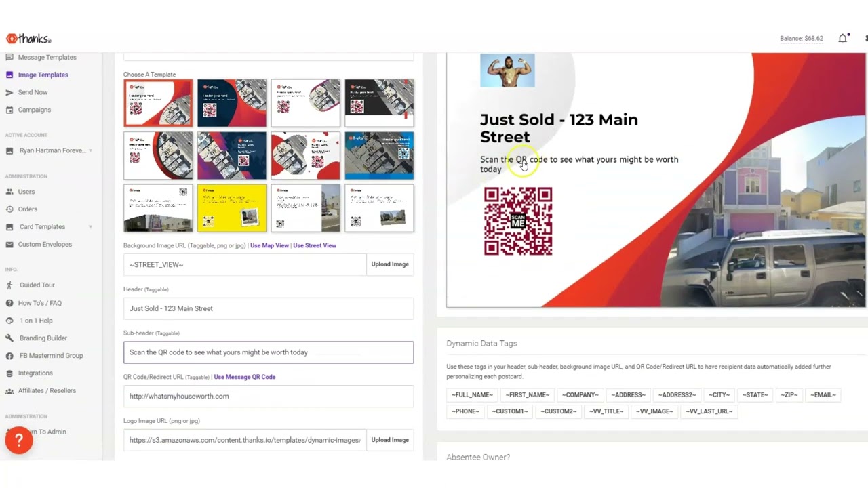Viewport: 868px width, 488px height.
Task: Click the Users icon in sidebar
Action: point(9,192)
